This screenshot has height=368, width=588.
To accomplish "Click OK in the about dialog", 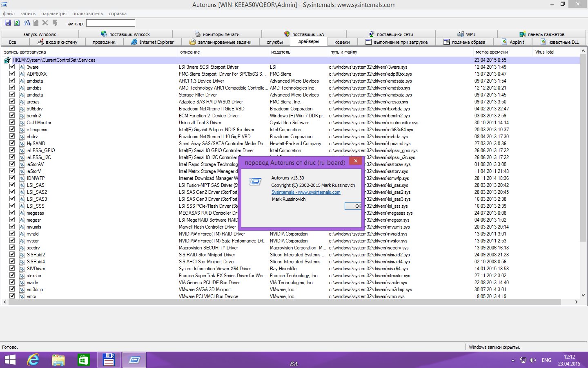I will point(353,206).
